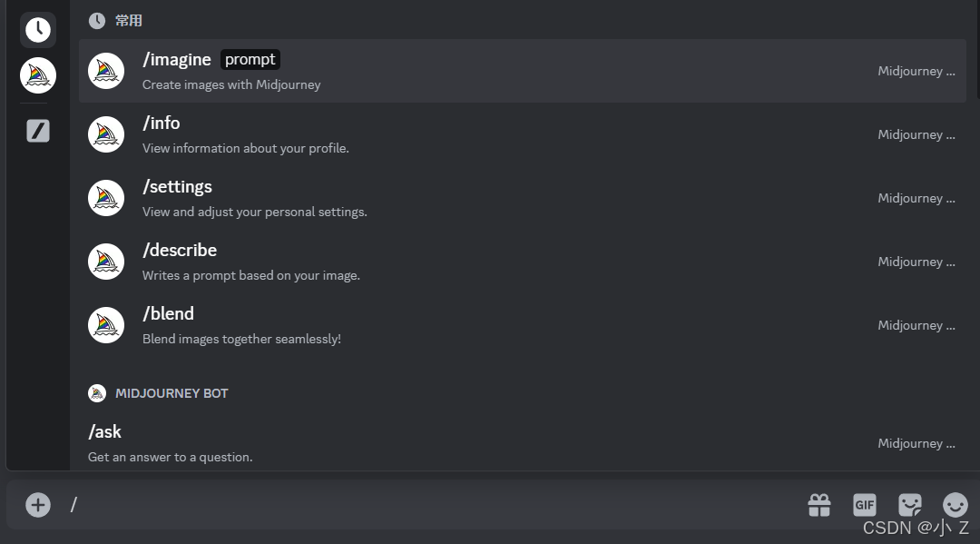Open the gift Nitro icon
The image size is (980, 544).
[x=819, y=505]
